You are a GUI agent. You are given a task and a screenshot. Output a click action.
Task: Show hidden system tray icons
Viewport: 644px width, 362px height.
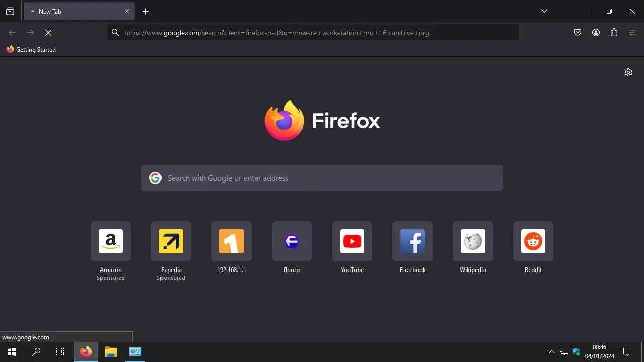click(x=551, y=352)
